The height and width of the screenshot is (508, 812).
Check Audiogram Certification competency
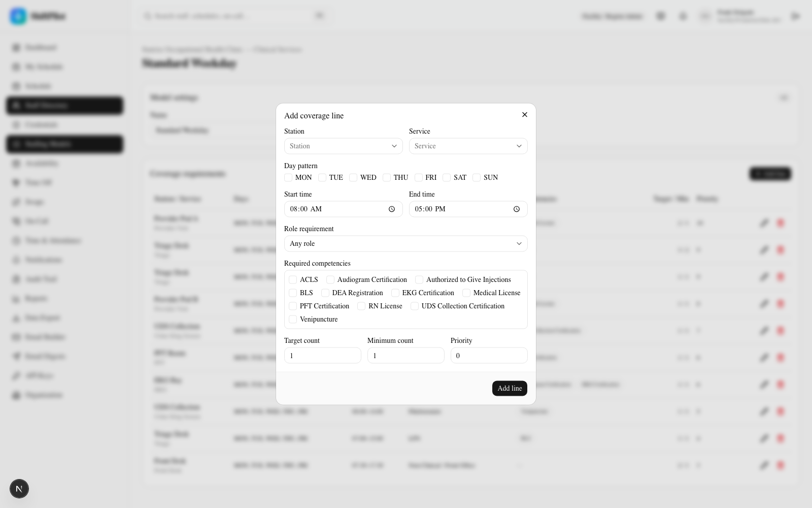pos(330,280)
